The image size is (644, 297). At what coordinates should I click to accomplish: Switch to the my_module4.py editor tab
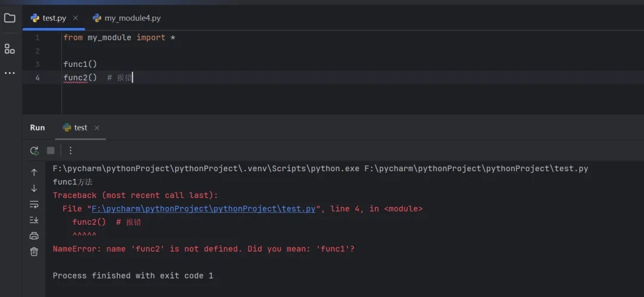pos(126,18)
